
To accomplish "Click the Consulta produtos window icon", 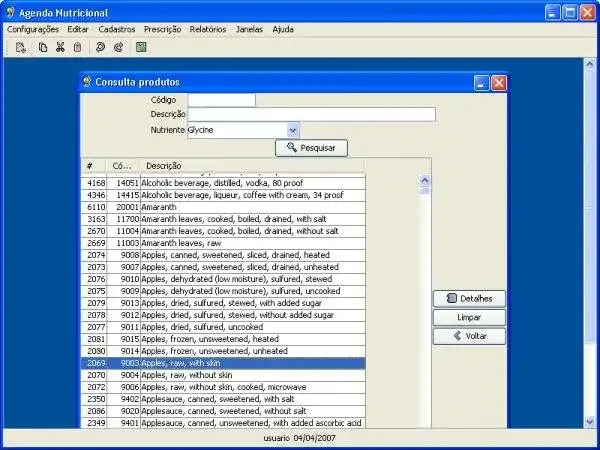I will pyautogui.click(x=87, y=82).
